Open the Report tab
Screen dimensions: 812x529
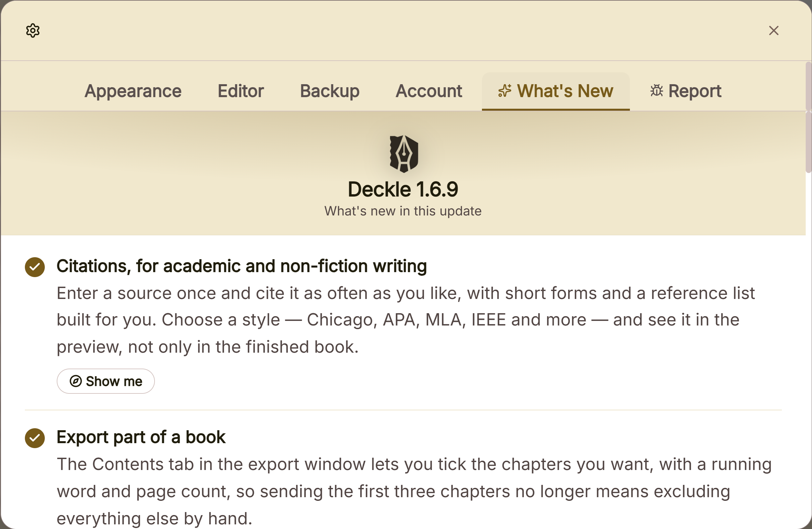click(686, 91)
